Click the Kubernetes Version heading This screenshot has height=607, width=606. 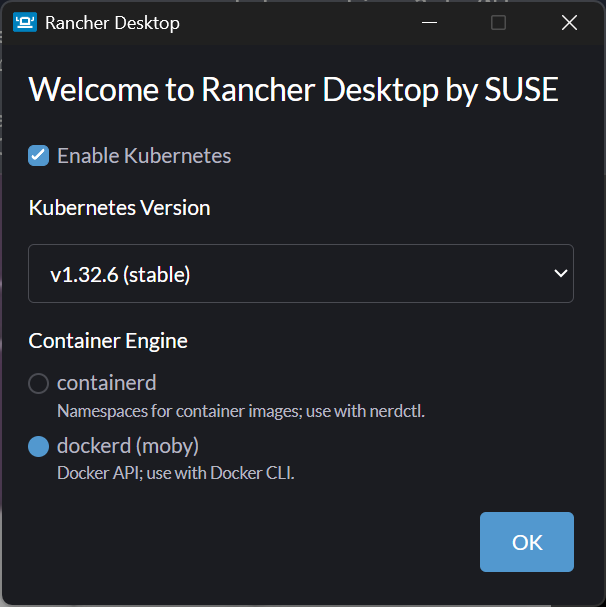(119, 208)
